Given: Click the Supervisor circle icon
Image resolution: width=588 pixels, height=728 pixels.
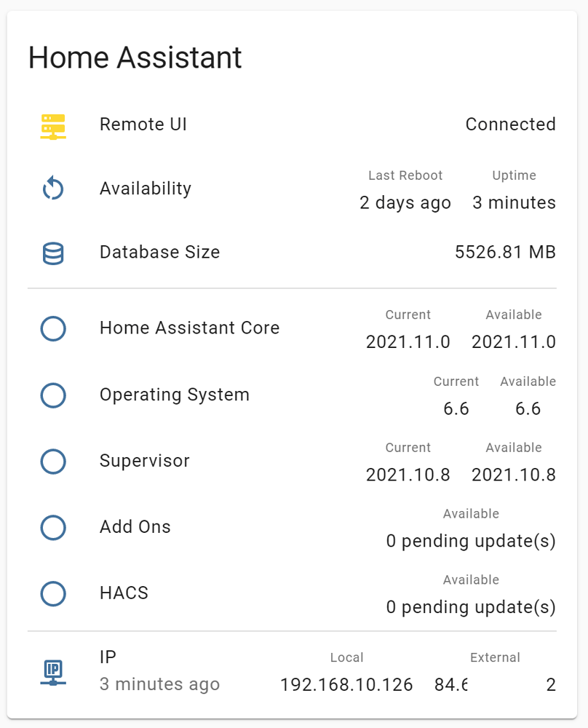Looking at the screenshot, I should [x=53, y=462].
